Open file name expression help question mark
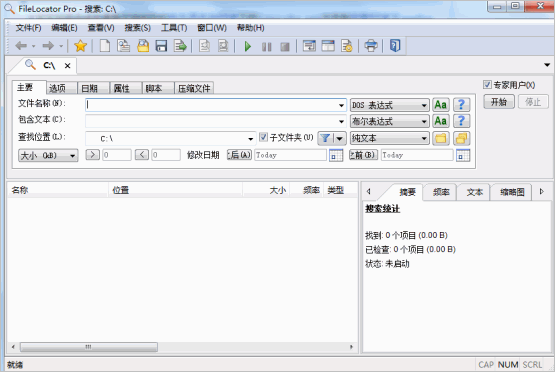Image resolution: width=555 pixels, height=372 pixels. tap(461, 105)
